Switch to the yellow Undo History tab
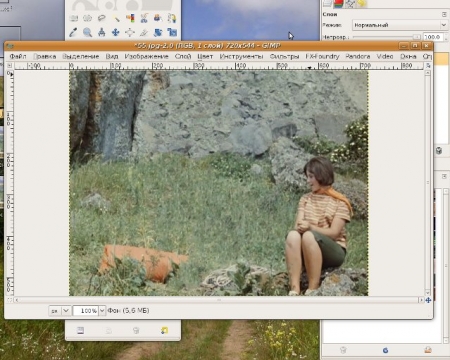The height and width of the screenshot is (360, 450). [361, 3]
